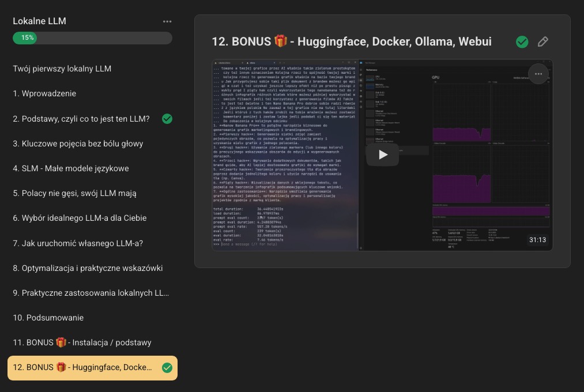
Task: Open lesson Twój pierwszy lokalny LLM
Action: [92, 69]
